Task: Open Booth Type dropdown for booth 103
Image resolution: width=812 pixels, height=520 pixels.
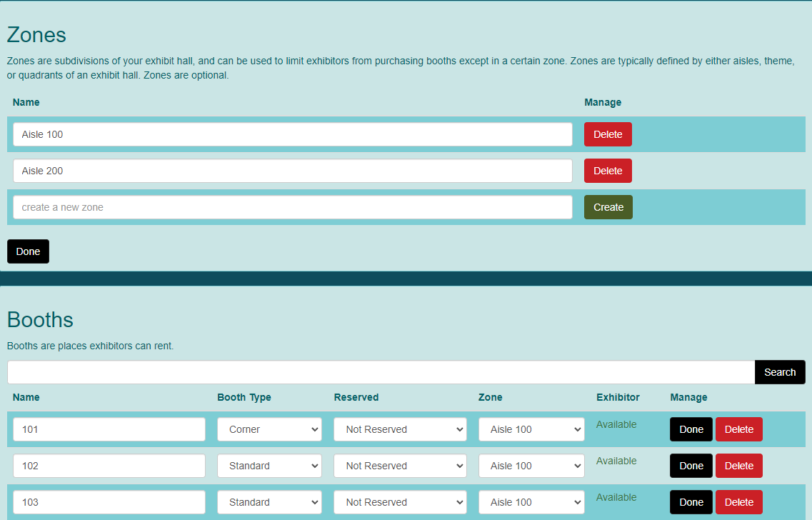Action: click(269, 502)
